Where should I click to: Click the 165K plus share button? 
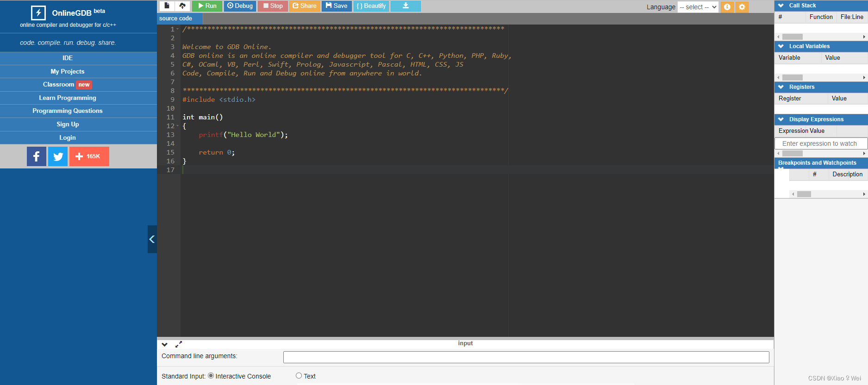click(89, 156)
